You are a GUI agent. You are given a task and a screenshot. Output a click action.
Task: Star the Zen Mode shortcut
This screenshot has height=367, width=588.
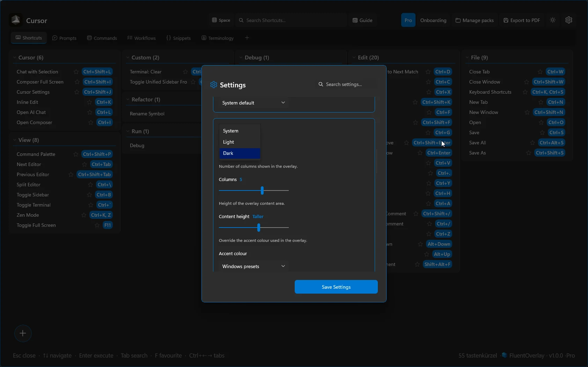pyautogui.click(x=84, y=215)
